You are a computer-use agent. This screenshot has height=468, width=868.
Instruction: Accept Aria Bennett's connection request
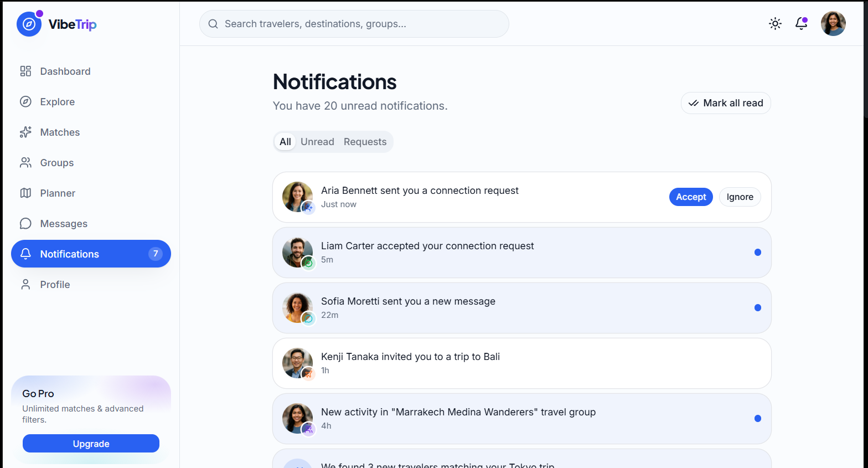(x=691, y=197)
